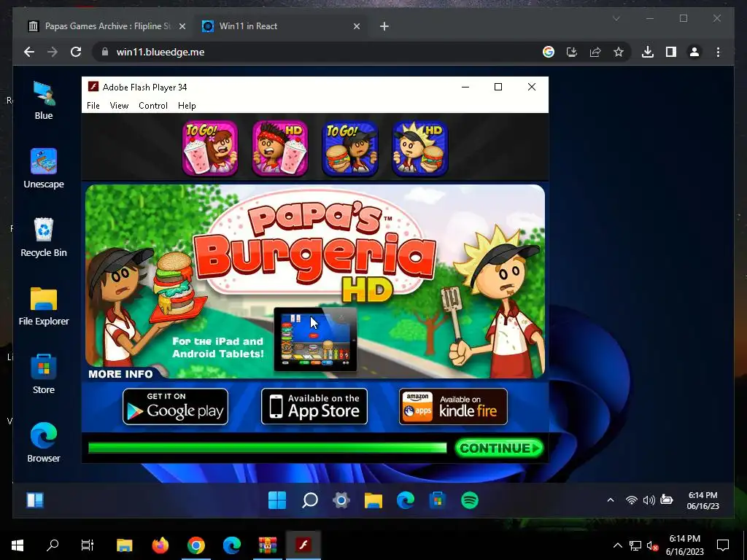Click the Google Play store badge

point(175,406)
